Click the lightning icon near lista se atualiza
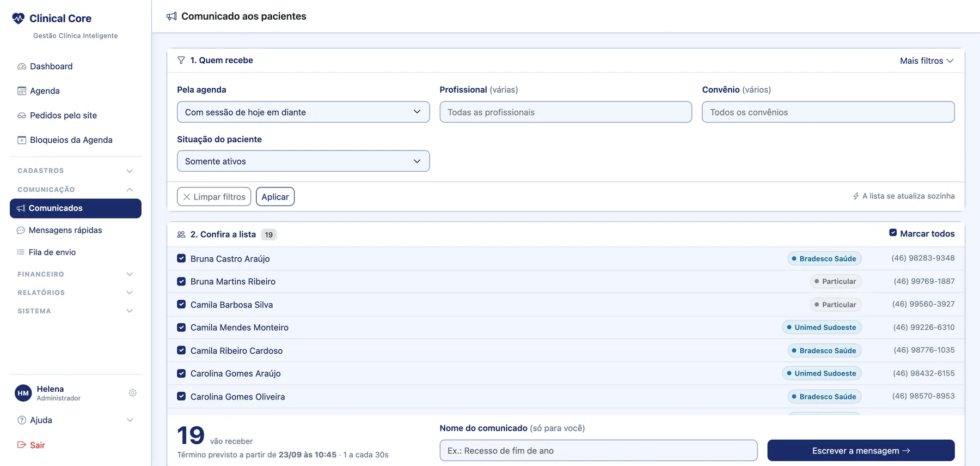Image resolution: width=980 pixels, height=466 pixels. [856, 196]
